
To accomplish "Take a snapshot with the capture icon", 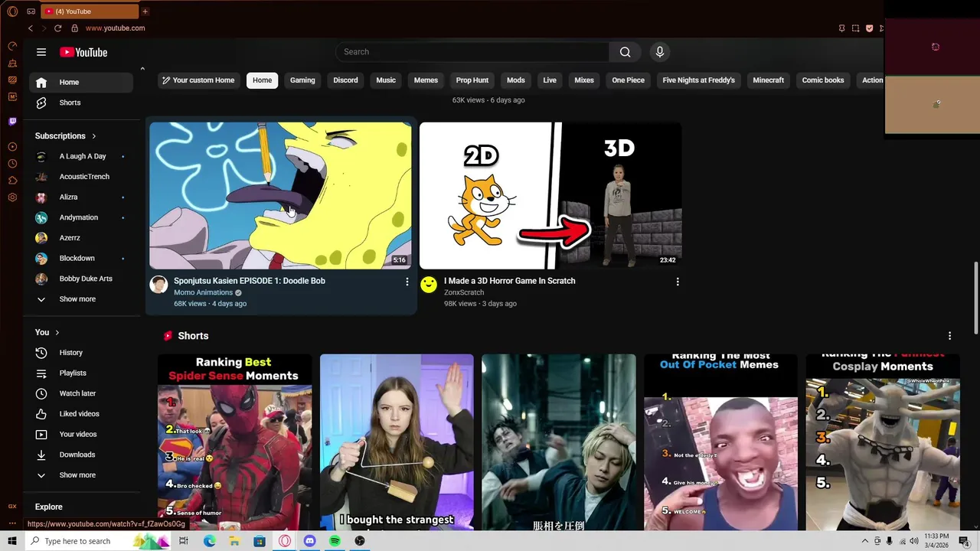I will coord(855,28).
